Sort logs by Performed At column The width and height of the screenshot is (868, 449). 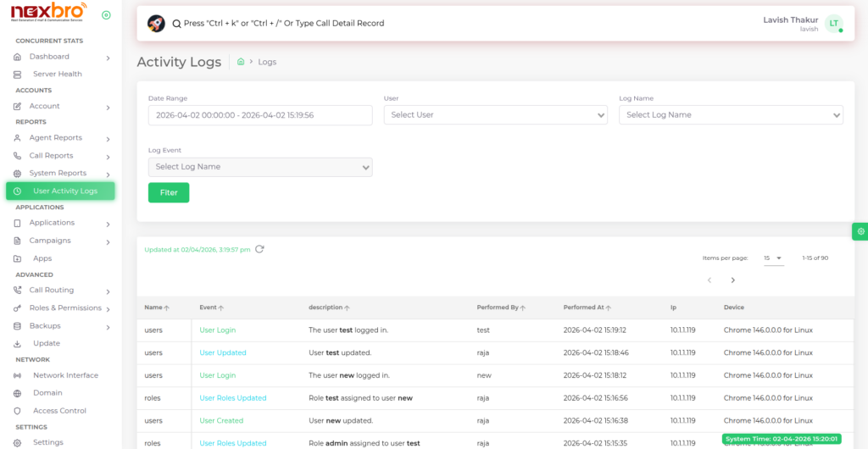click(587, 308)
